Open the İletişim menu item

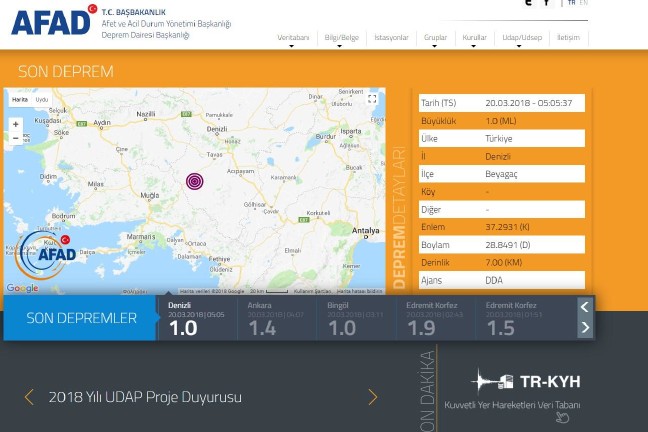(568, 38)
